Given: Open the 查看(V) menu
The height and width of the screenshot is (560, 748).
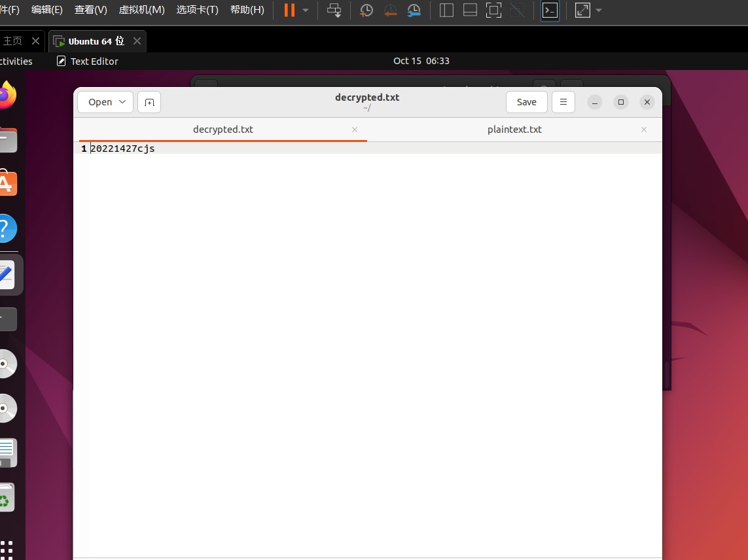Looking at the screenshot, I should pos(91,10).
